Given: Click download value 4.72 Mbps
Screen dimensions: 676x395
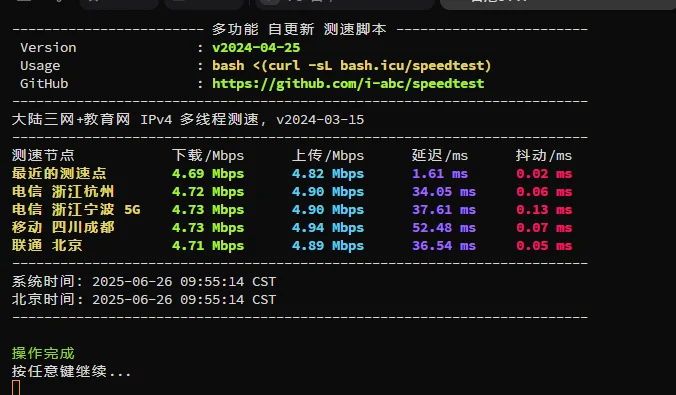Looking at the screenshot, I should click(x=208, y=192).
